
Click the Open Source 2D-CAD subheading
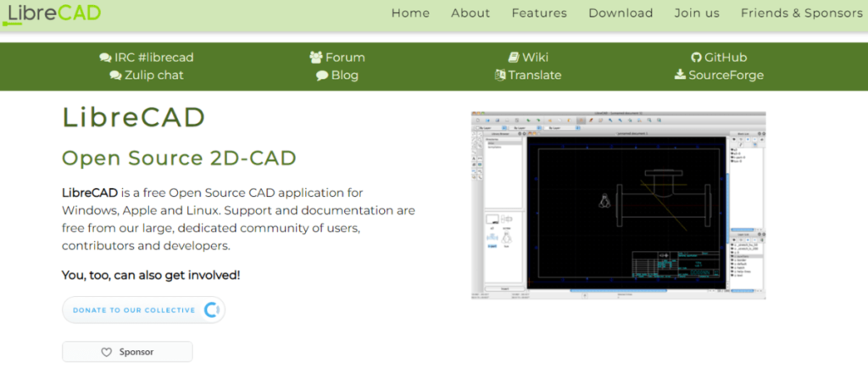click(x=179, y=159)
